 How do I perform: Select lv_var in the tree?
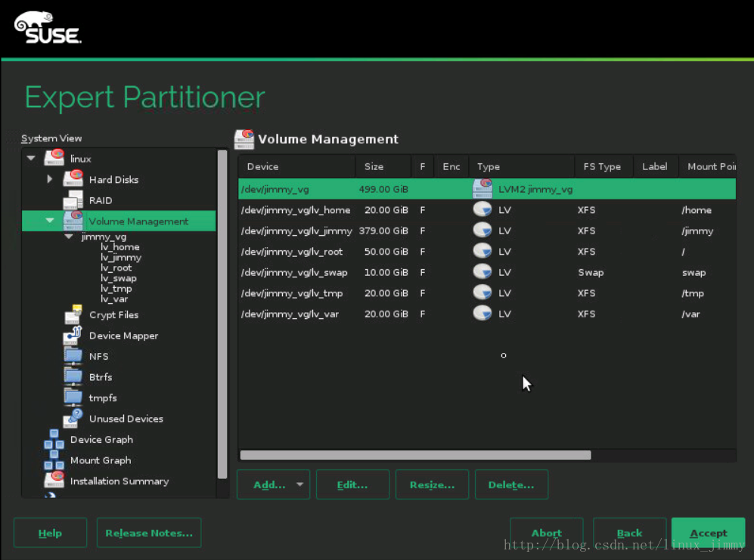click(x=114, y=299)
